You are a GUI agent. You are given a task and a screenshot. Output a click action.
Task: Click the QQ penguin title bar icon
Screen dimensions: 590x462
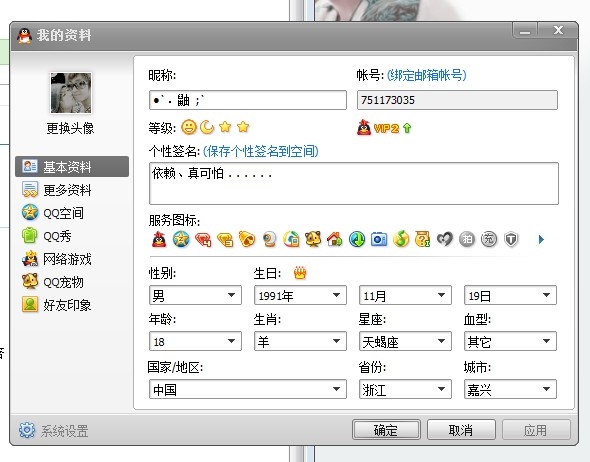pyautogui.click(x=24, y=36)
